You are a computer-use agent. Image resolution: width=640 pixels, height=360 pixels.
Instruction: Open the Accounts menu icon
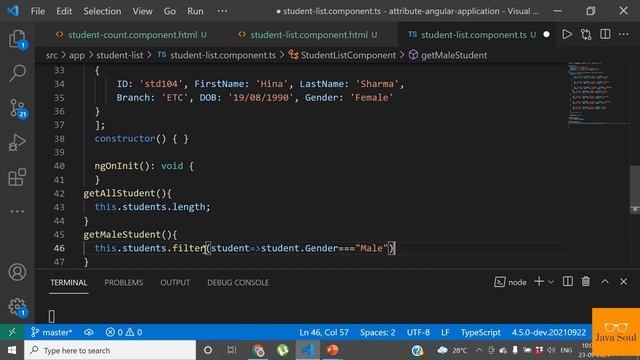pyautogui.click(x=17, y=272)
